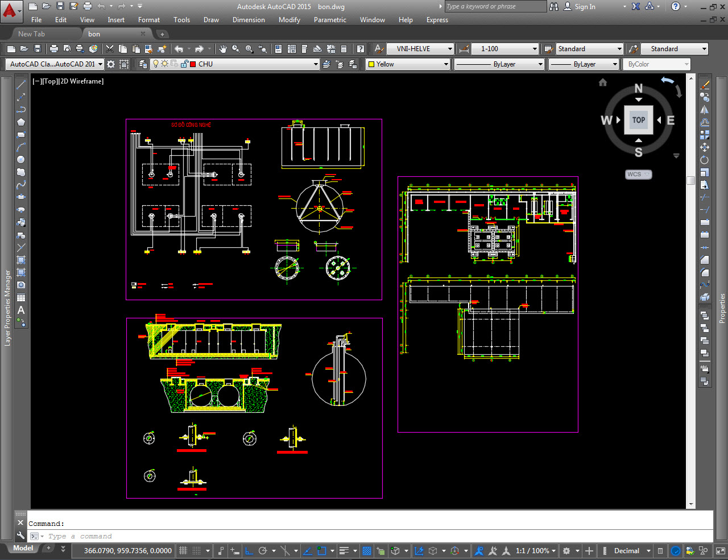The height and width of the screenshot is (560, 728).
Task: Open the 1:1 / 100% annotation scale dropdown
Action: [536, 550]
